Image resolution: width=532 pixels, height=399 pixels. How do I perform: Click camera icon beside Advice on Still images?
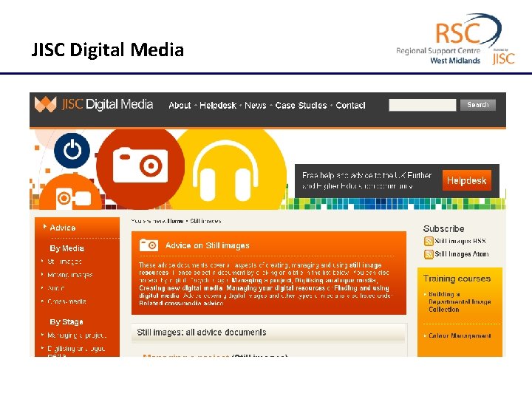coord(149,245)
